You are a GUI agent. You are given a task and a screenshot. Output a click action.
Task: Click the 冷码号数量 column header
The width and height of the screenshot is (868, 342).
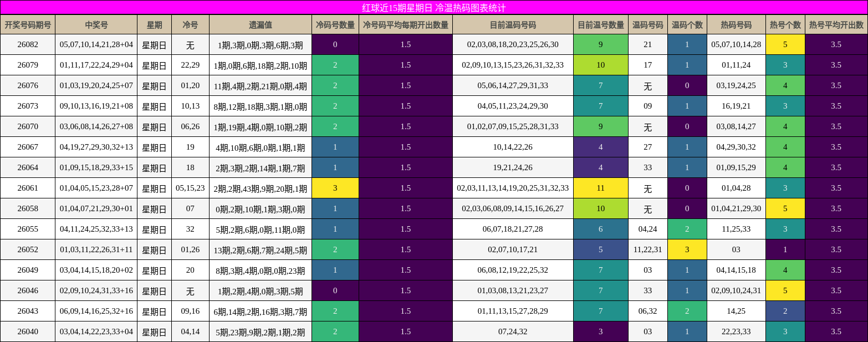tap(335, 25)
